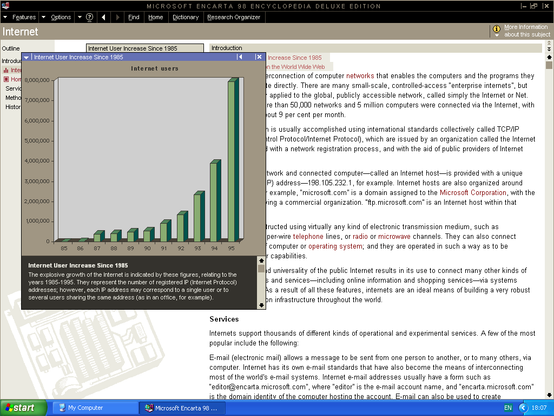Select the Methods outline item
Image resolution: width=554 pixels, height=416 pixels.
(x=13, y=98)
